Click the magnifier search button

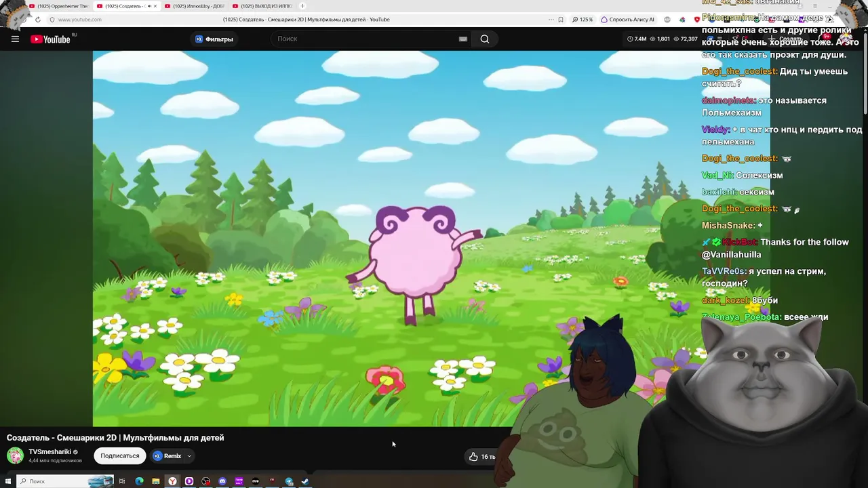point(485,39)
